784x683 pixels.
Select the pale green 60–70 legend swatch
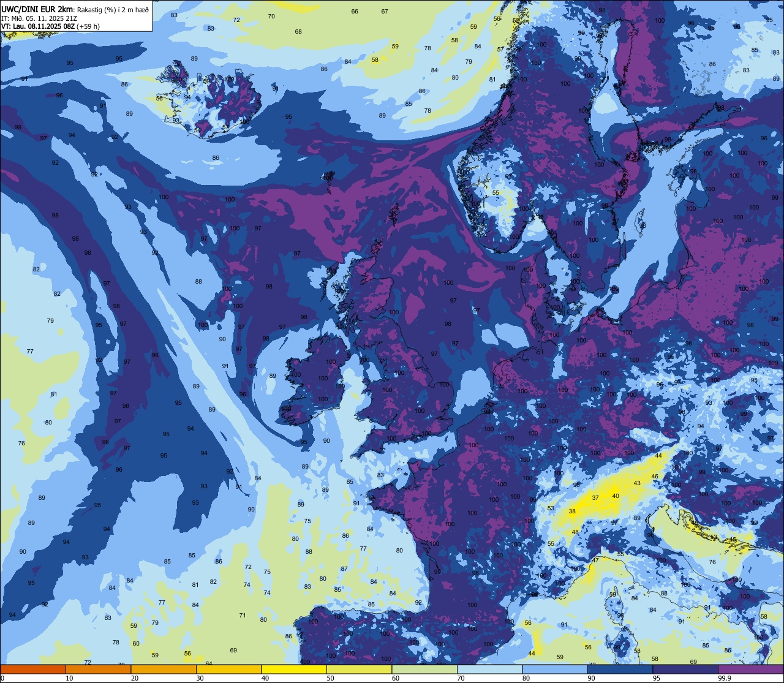point(424,669)
